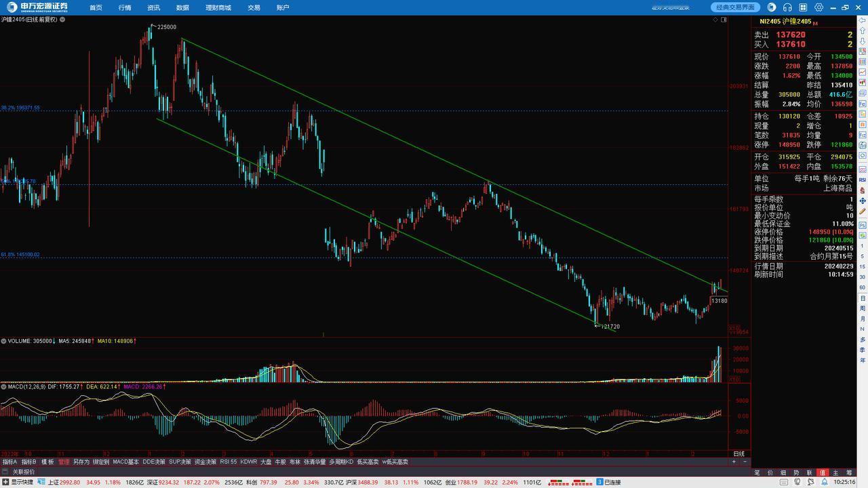Switch to the 筹 tab

point(849,472)
